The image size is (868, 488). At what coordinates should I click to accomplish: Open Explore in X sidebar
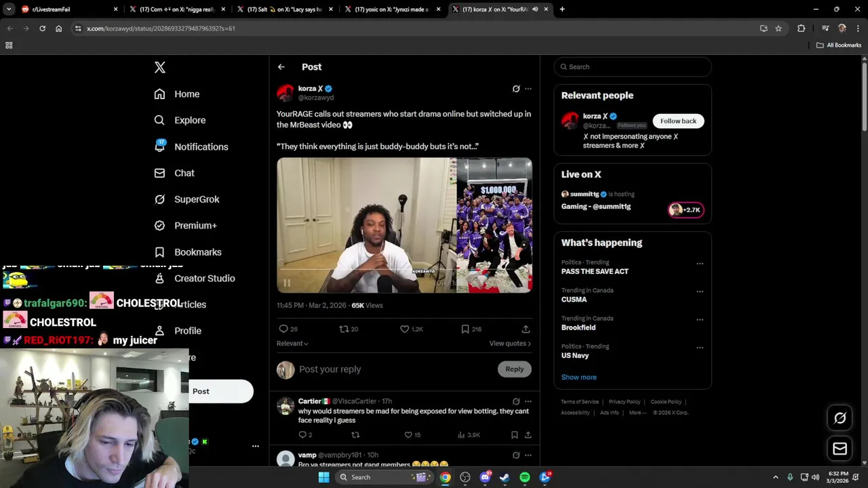[180, 120]
